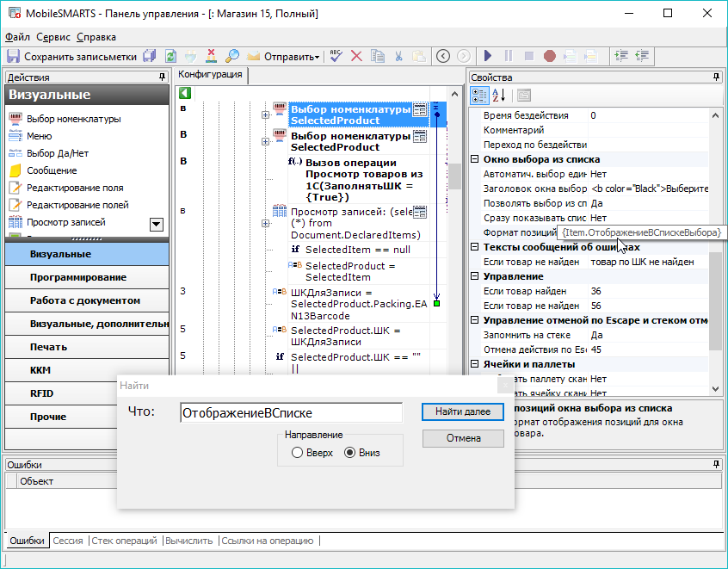
Task: Click the ABC spell check icon
Action: pyautogui.click(x=336, y=56)
